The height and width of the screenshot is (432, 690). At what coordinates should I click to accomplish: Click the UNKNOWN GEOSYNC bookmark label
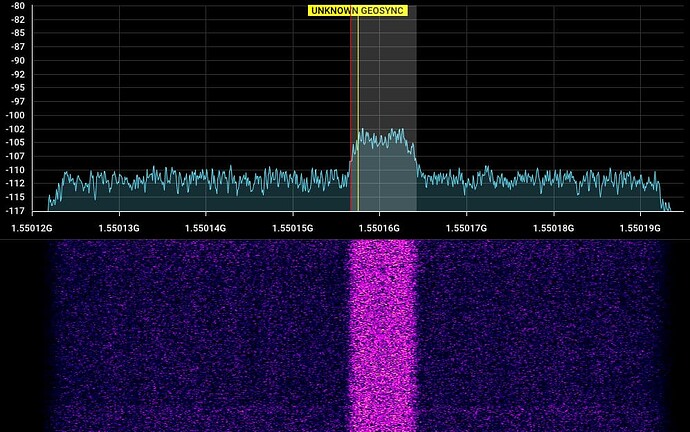pyautogui.click(x=358, y=10)
